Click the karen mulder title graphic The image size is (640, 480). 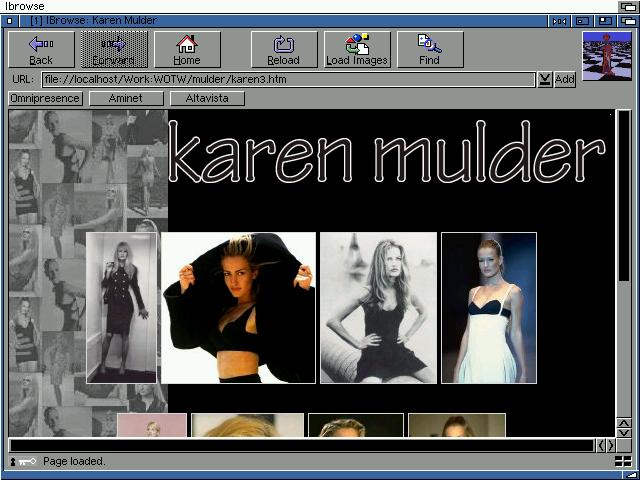click(x=387, y=152)
